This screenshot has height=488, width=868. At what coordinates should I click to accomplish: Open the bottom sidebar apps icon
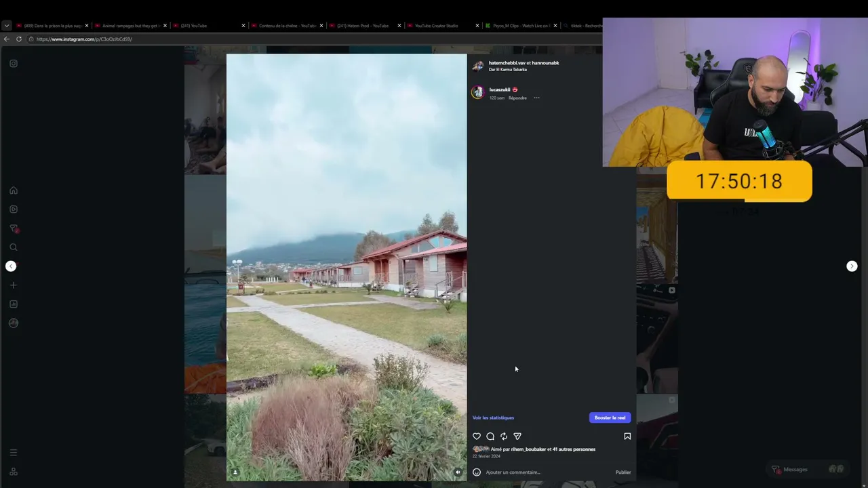coord(14,472)
